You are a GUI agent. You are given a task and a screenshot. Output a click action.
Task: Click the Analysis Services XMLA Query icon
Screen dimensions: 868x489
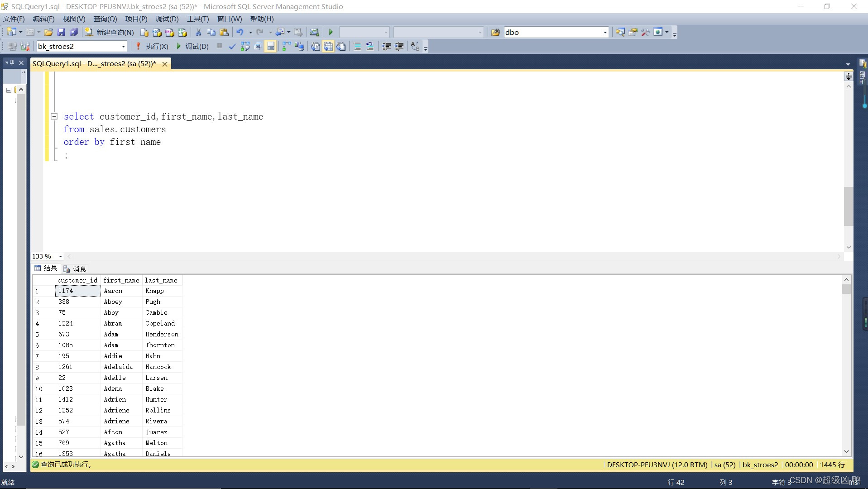[182, 32]
